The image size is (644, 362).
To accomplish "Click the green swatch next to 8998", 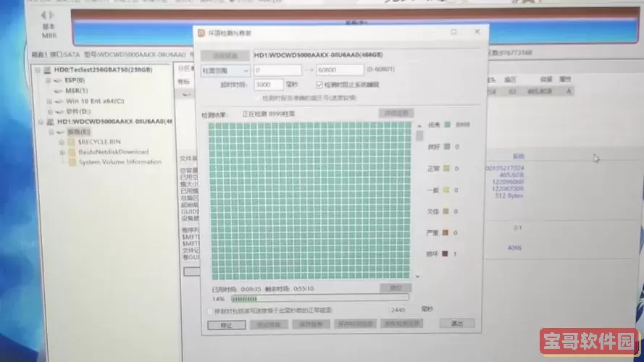I will (447, 125).
